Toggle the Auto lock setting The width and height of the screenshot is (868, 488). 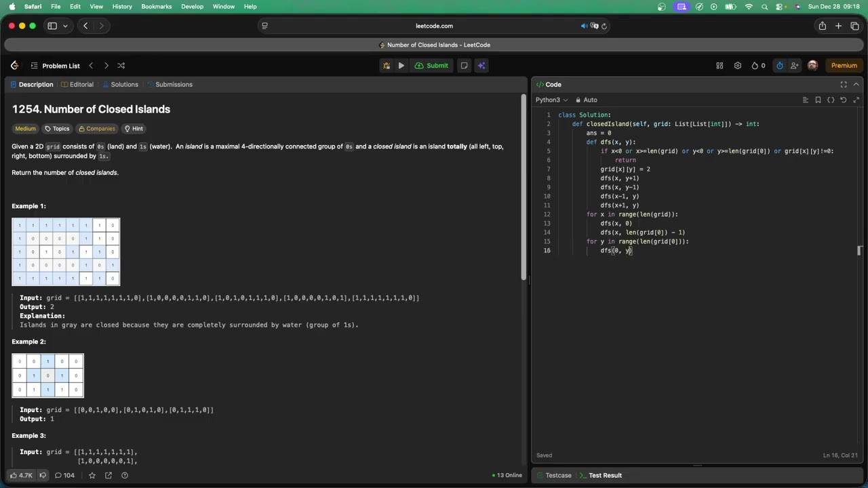click(x=586, y=100)
